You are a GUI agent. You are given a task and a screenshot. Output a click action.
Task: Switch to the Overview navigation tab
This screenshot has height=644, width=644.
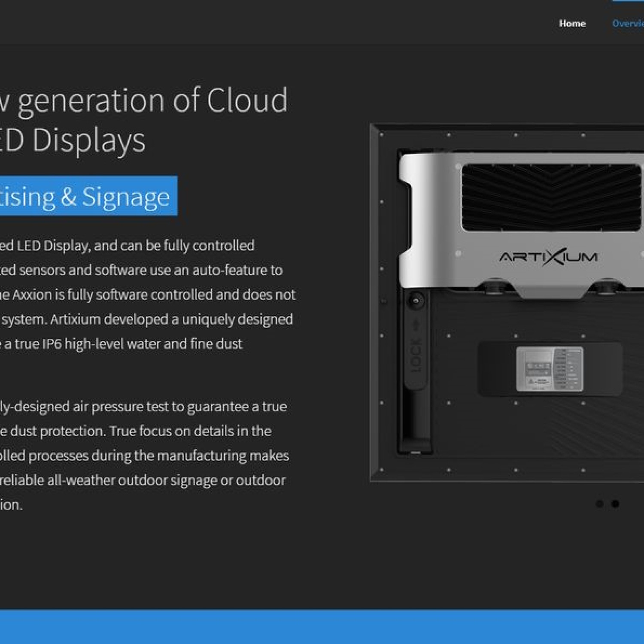pos(628,24)
